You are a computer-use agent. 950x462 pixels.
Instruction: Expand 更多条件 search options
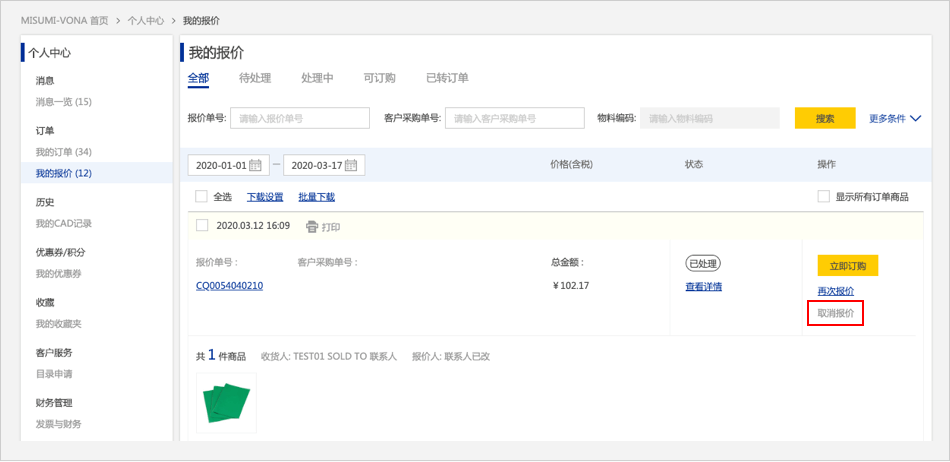894,118
